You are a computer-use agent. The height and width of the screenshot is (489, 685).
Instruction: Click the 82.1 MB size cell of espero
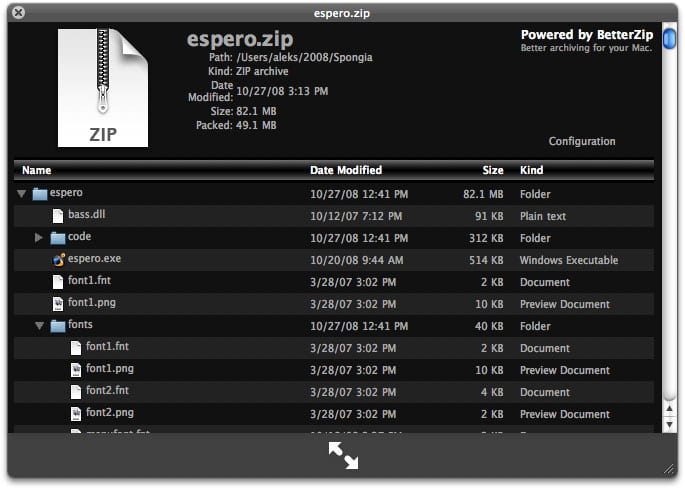click(483, 194)
